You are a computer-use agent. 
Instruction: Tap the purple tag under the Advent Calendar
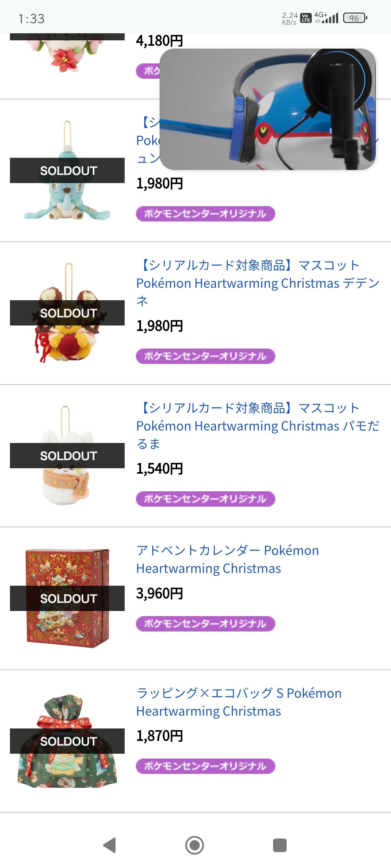[x=205, y=624]
